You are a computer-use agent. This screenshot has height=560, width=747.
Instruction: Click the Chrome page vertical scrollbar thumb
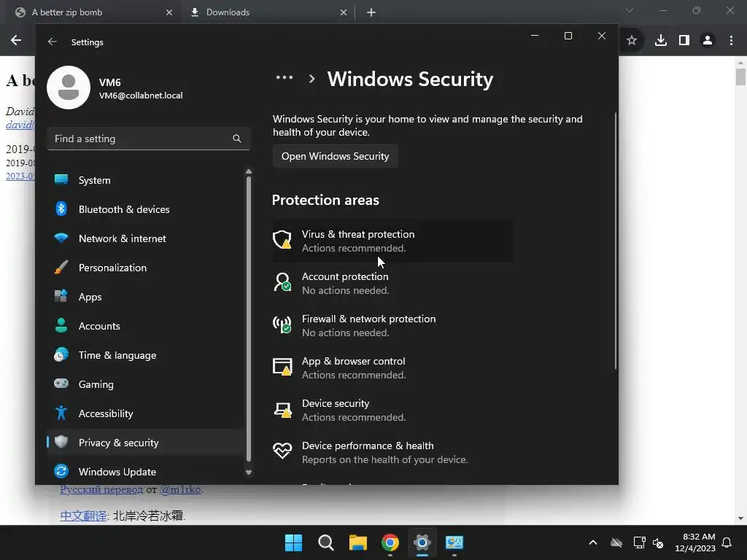click(x=740, y=77)
